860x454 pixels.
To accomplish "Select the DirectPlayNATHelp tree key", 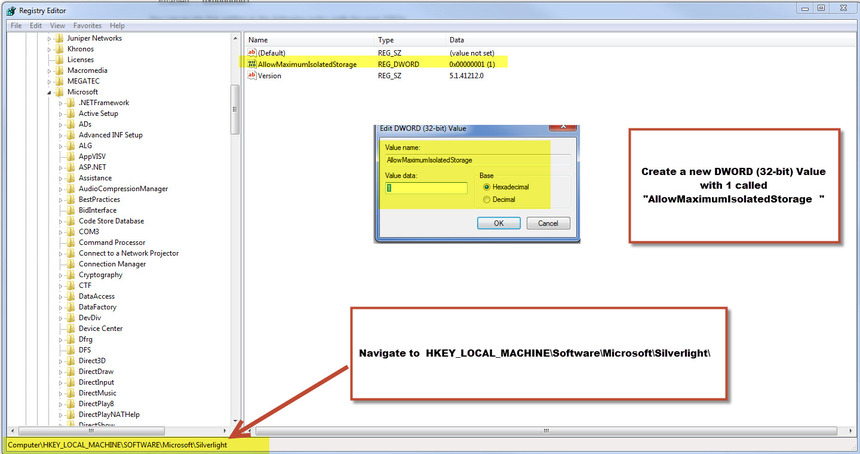I will point(109,415).
